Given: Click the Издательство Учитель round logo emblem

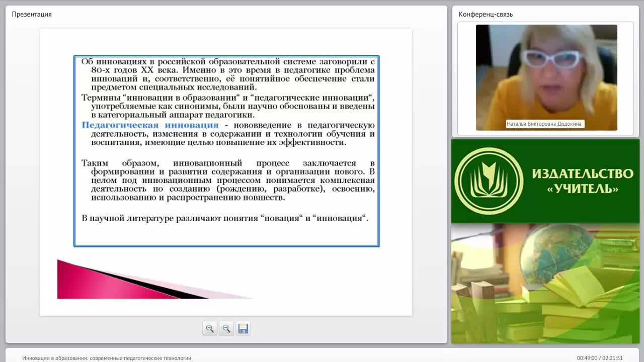Looking at the screenshot, I should click(489, 181).
